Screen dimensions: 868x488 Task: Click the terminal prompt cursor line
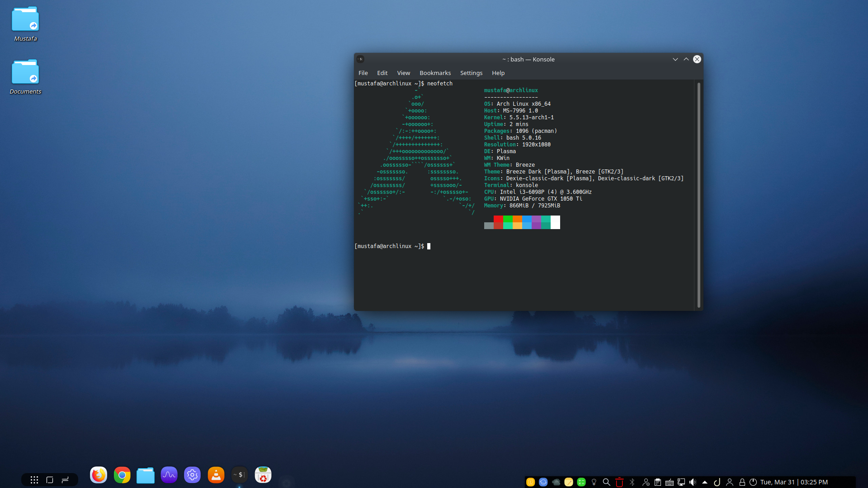tap(392, 246)
